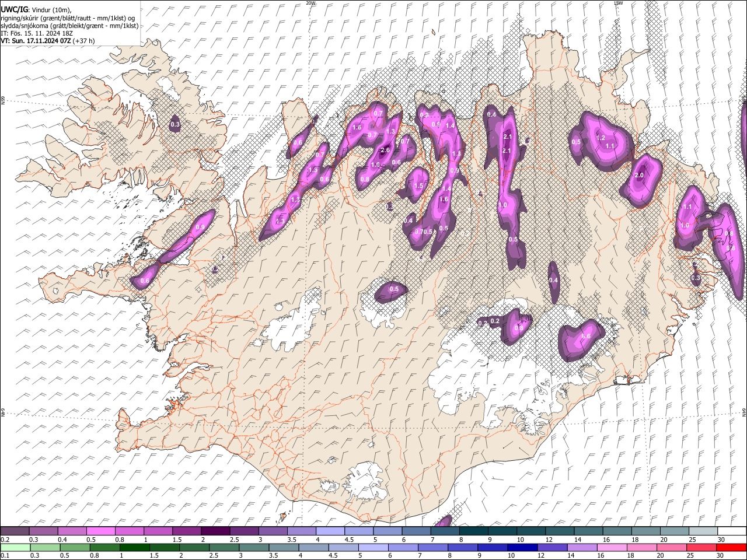Pick the snow legend swatch between 1.5 and 2
Screen dimensions: 747x560
click(187, 531)
